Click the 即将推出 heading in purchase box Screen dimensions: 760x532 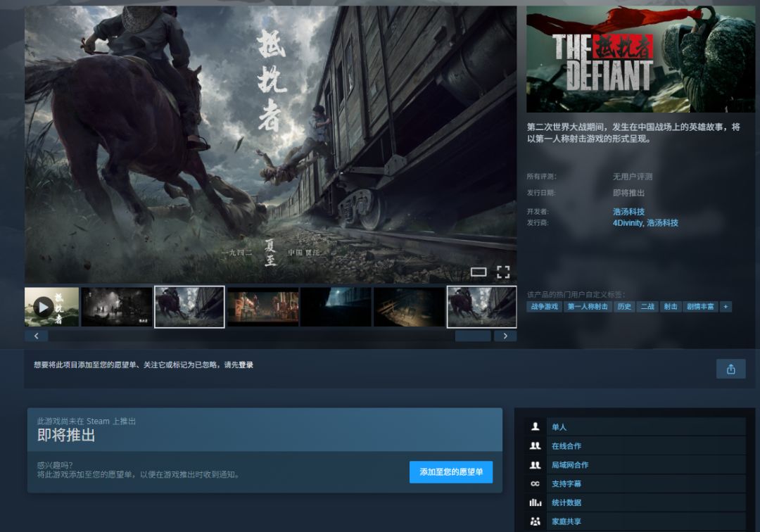pos(66,435)
